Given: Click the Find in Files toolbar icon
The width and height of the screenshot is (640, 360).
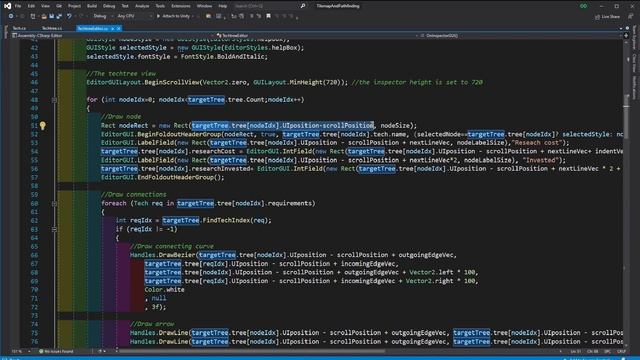Looking at the screenshot, I should tap(209, 16).
